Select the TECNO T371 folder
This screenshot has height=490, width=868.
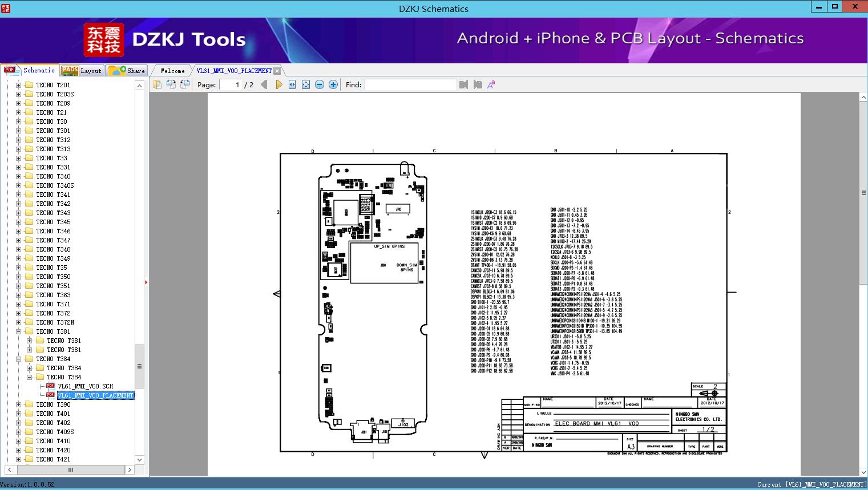pyautogui.click(x=53, y=304)
